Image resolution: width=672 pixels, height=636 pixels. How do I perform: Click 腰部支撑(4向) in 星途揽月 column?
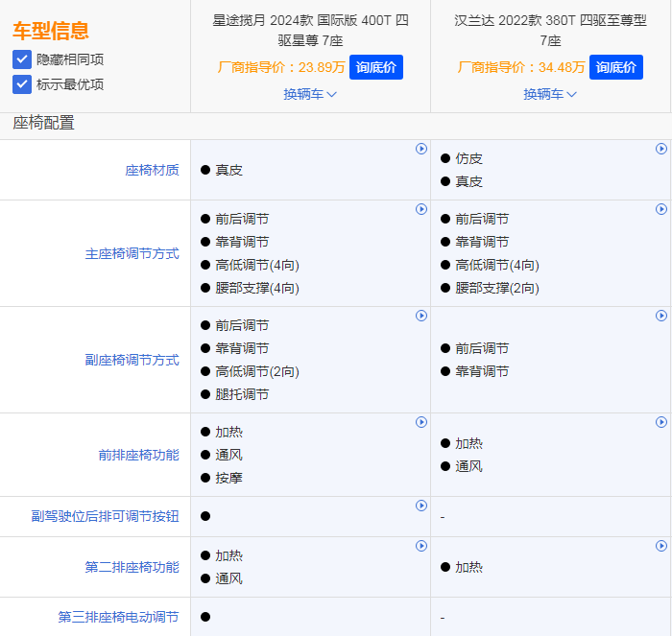click(257, 288)
